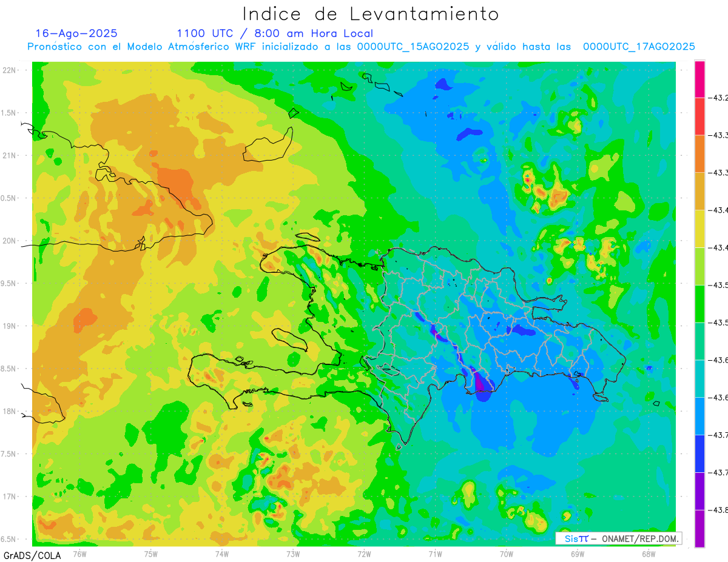Image resolution: width=728 pixels, height=562 pixels.
Task: Click the '1100 UTC / 8:00 am Hora Local' text
Action: click(x=275, y=33)
